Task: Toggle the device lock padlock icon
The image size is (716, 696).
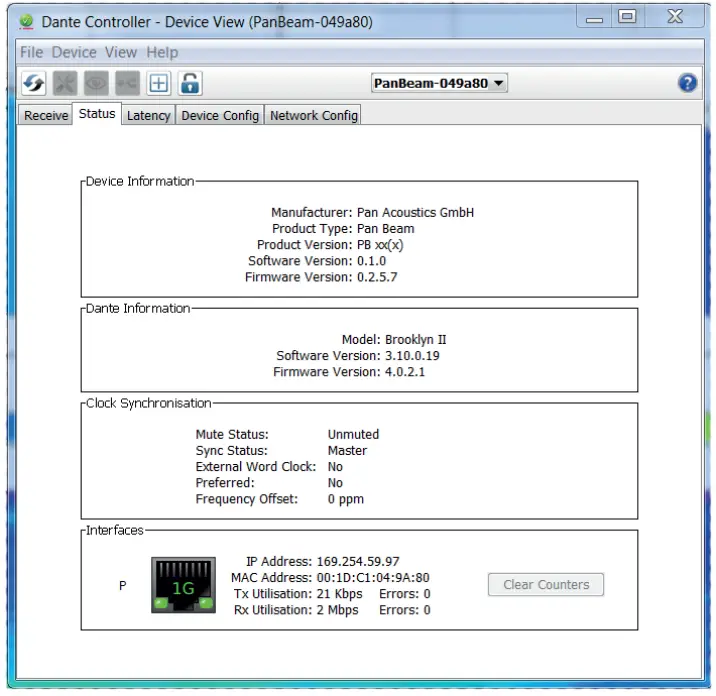Action: (190, 84)
